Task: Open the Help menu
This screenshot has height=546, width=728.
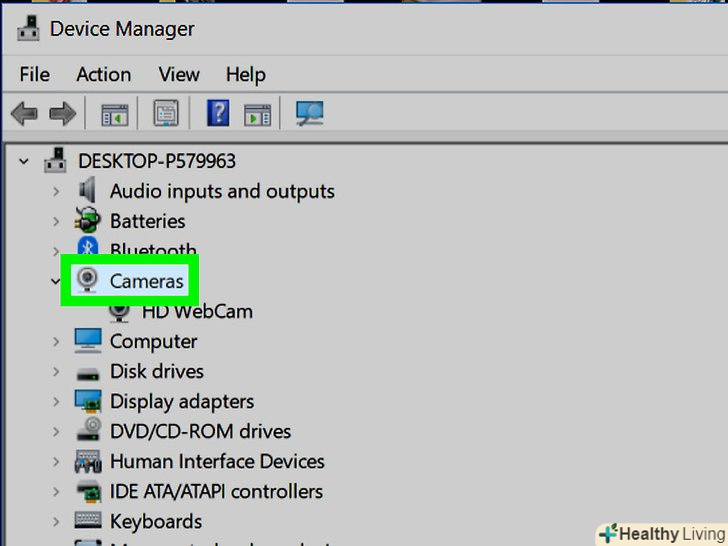Action: point(246,75)
